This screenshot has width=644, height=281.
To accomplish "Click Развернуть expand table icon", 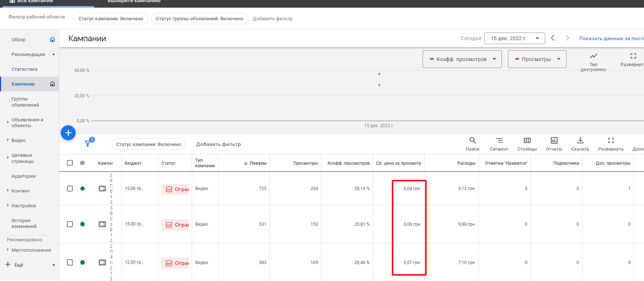I will tap(611, 140).
